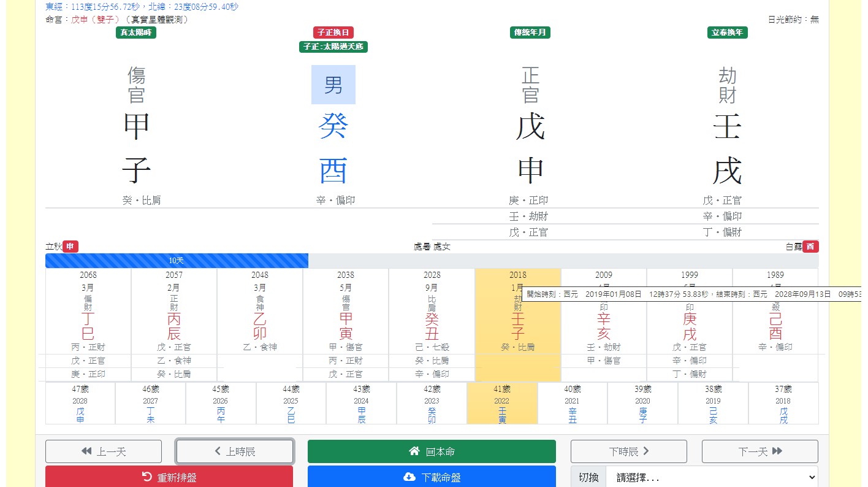
Task: Select the highlighted 2018 壬子 luck pillar
Action: point(518,325)
